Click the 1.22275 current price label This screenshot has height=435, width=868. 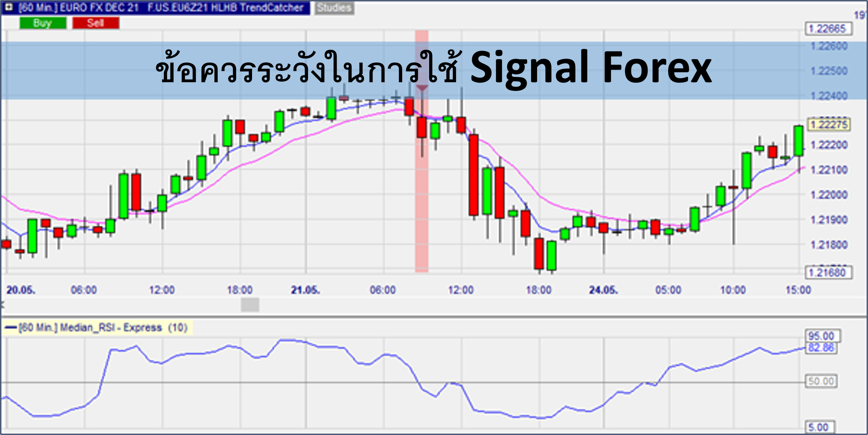(829, 125)
